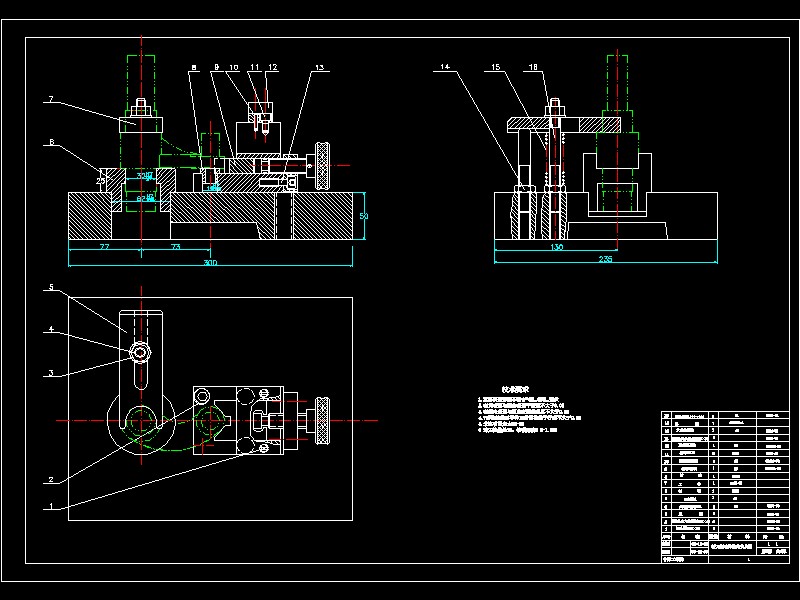800x600 pixels.
Task: Select part callout number 14
Action: pos(445,67)
